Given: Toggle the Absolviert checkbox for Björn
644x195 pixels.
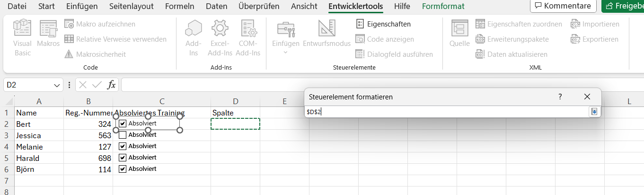Looking at the screenshot, I should [x=123, y=169].
